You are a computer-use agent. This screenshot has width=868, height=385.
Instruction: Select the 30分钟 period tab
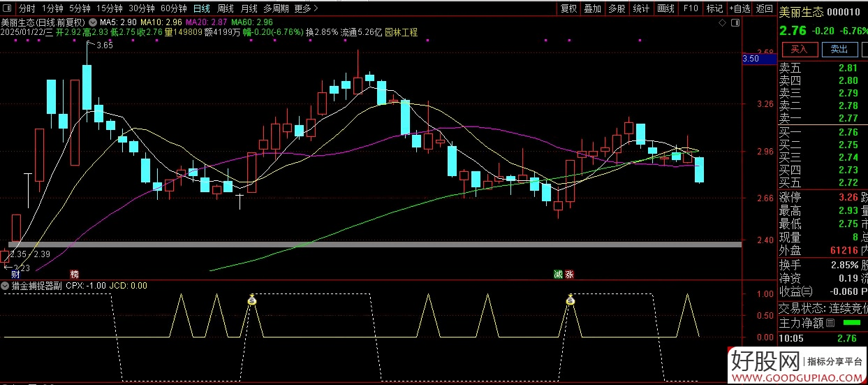142,8
